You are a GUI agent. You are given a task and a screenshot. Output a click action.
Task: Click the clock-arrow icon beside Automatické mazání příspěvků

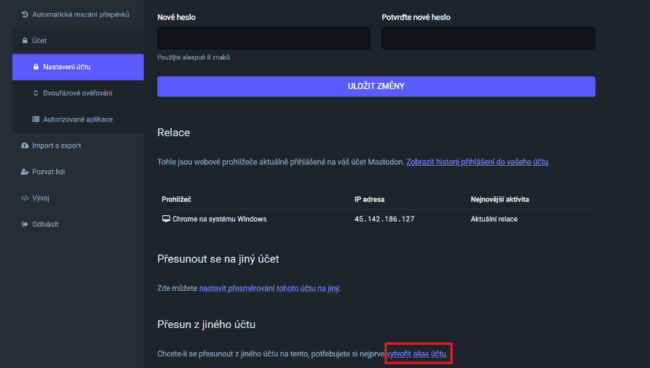point(25,15)
